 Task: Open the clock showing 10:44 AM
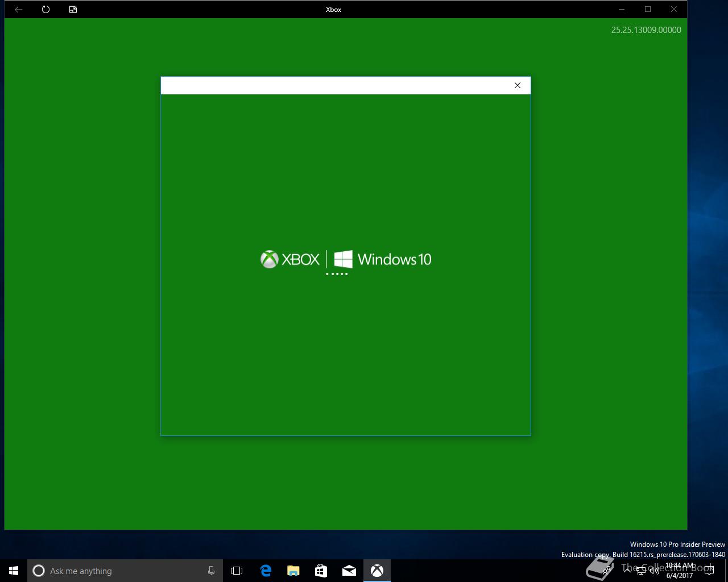tap(680, 571)
